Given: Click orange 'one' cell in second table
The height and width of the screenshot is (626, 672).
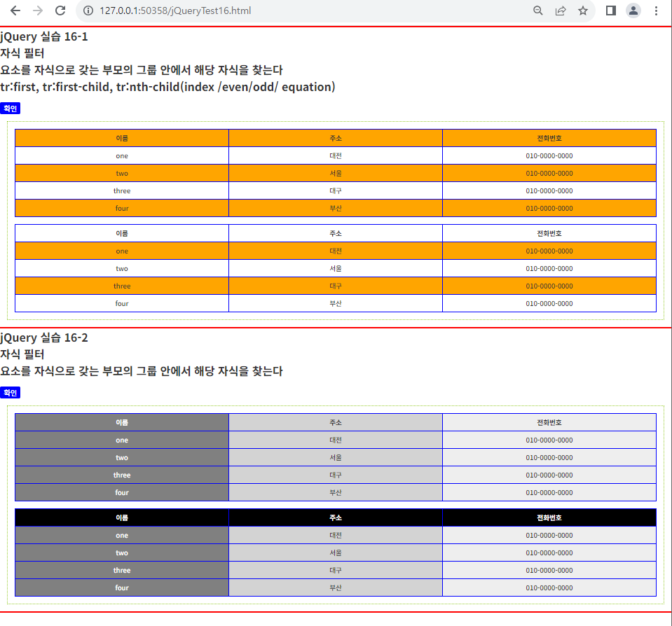Looking at the screenshot, I should point(122,251).
